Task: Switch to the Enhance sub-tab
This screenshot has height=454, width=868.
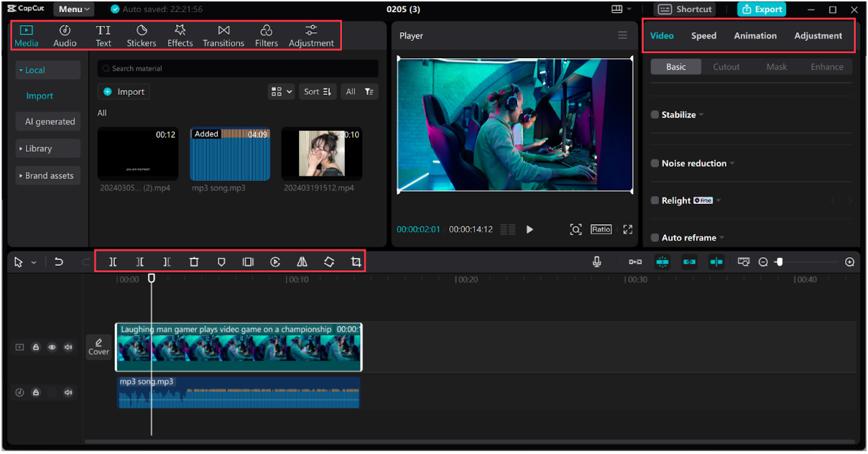Action: (x=827, y=67)
